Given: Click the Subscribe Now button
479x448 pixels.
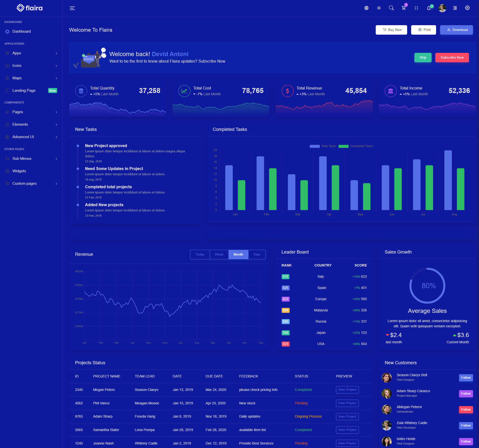Looking at the screenshot, I should tap(452, 58).
